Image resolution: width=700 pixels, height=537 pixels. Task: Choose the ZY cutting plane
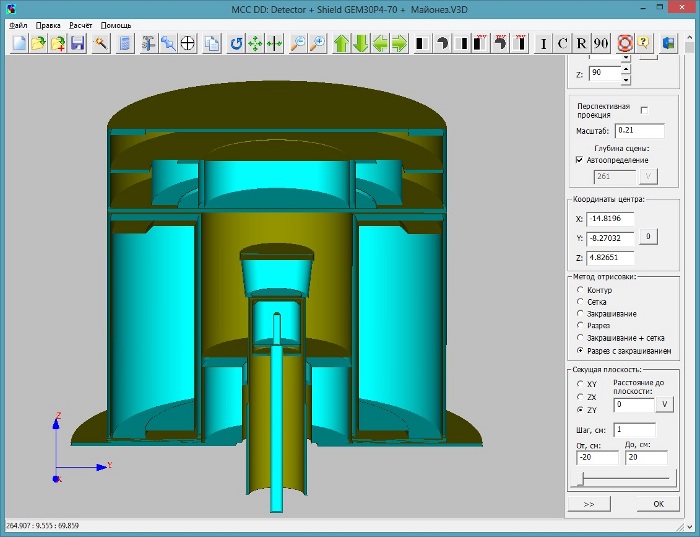[x=580, y=409]
